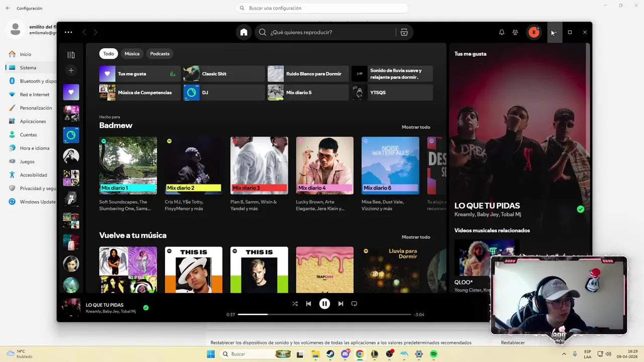Open the Tus me gusta shortcut tile
This screenshot has height=362, width=644.
coord(140,74)
